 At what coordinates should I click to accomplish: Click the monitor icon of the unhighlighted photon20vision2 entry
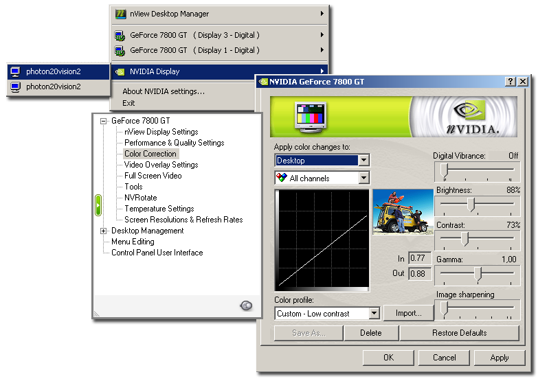click(x=15, y=87)
